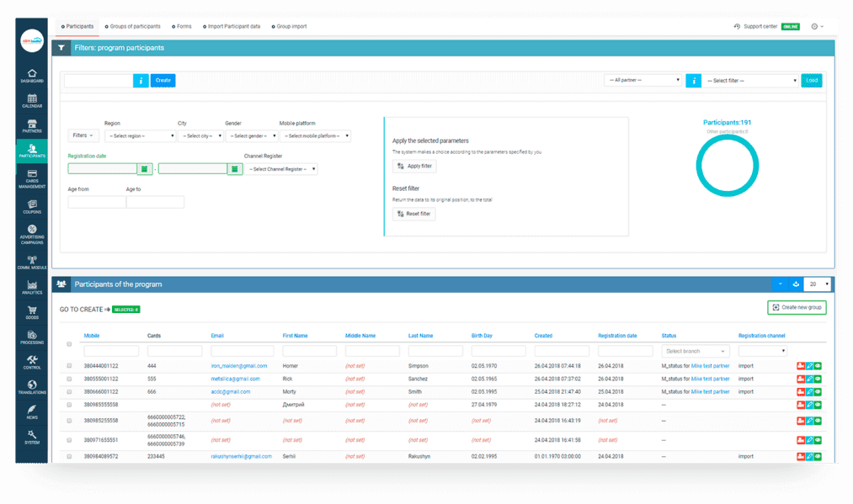
Task: Open the top-right user settings menu
Action: (817, 26)
